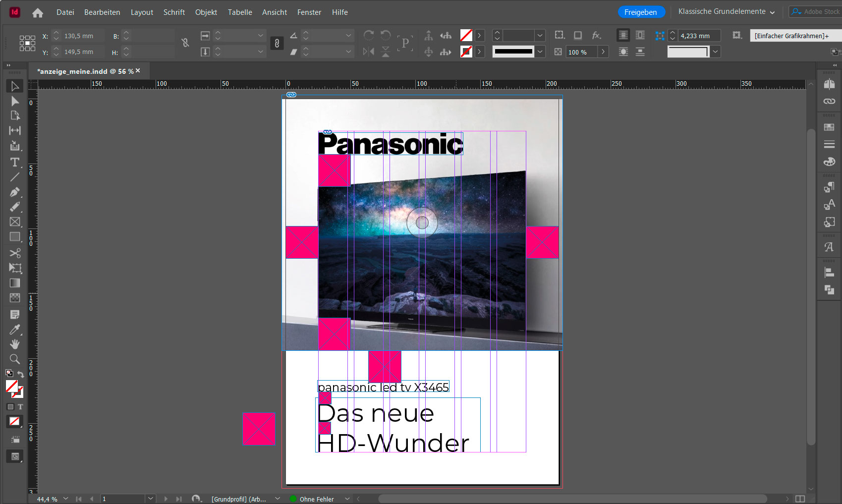Select the Zoom magnifier tool

tap(15, 359)
